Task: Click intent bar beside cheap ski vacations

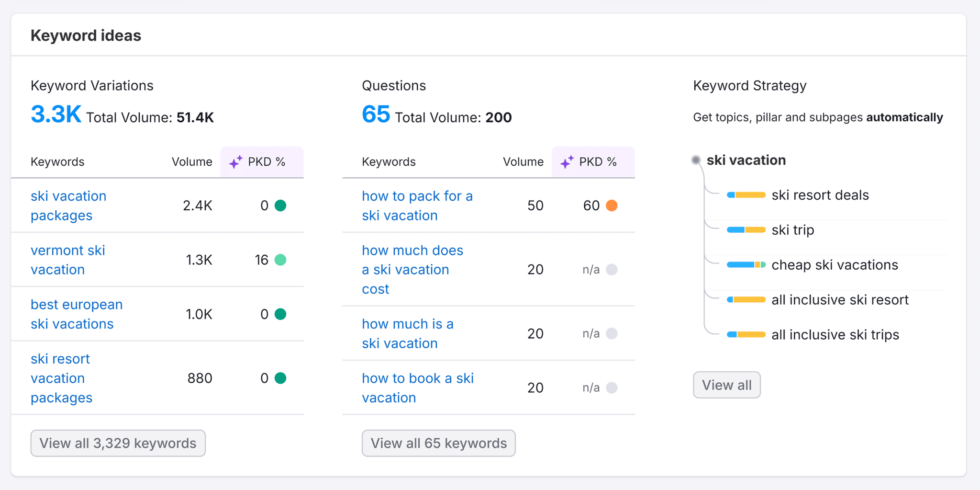Action: (746, 265)
